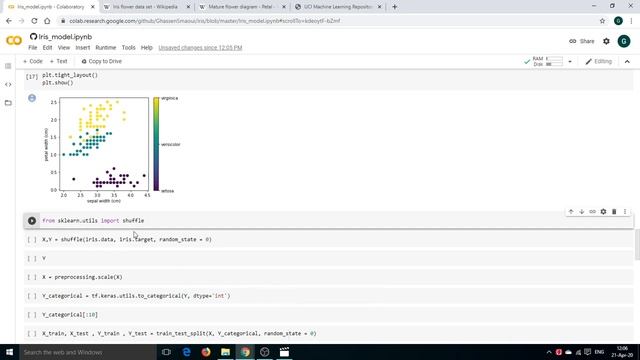Open Chrome from the taskbar
The image size is (640, 360).
[x=245, y=352]
